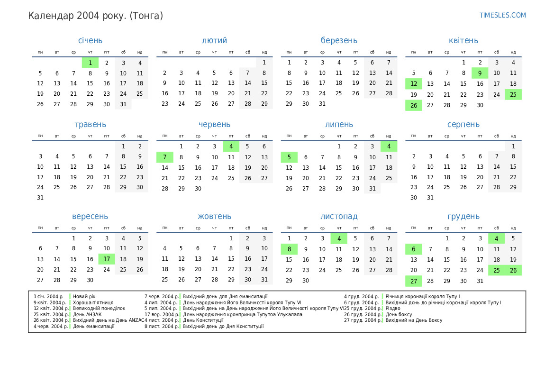The height and width of the screenshot is (392, 554).
Task: Click October 31 in жовтень
Action: 264,280
